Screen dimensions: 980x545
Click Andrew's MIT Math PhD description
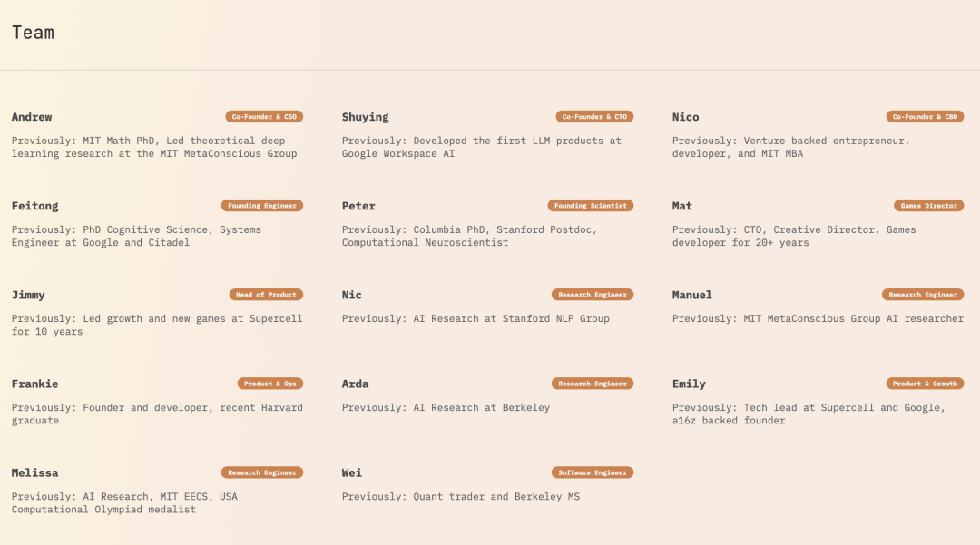154,147
